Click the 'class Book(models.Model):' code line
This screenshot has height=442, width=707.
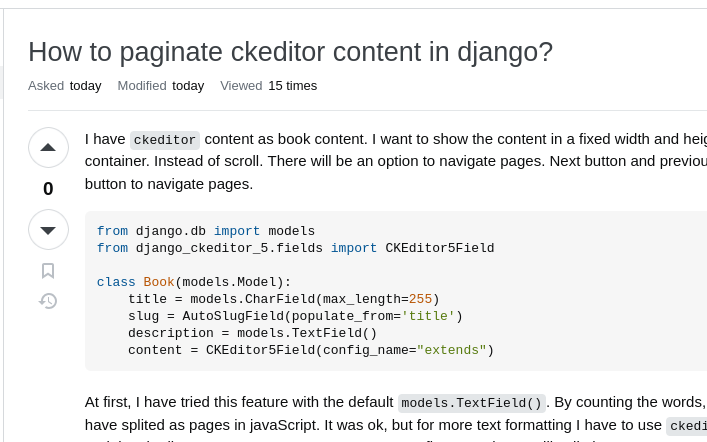pyautogui.click(x=194, y=282)
